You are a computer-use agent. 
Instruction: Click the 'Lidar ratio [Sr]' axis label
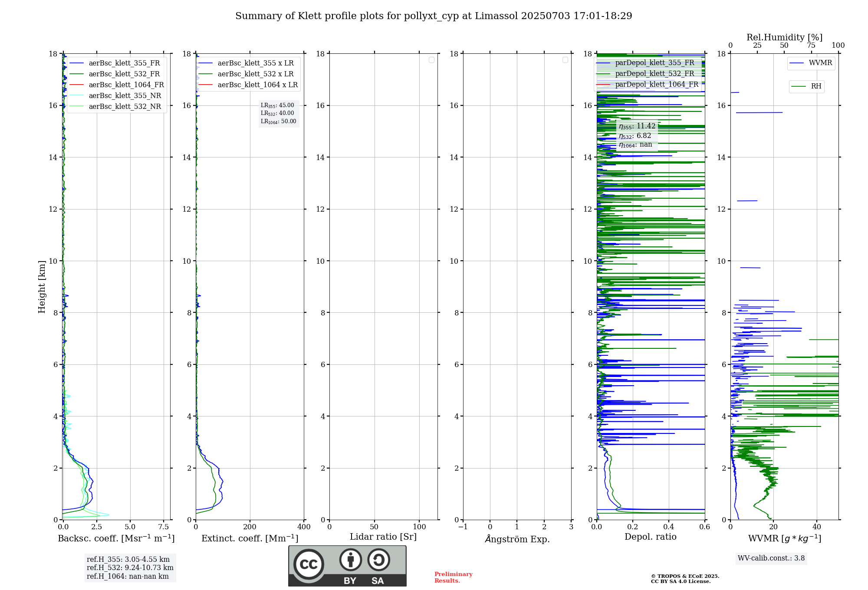[383, 537]
